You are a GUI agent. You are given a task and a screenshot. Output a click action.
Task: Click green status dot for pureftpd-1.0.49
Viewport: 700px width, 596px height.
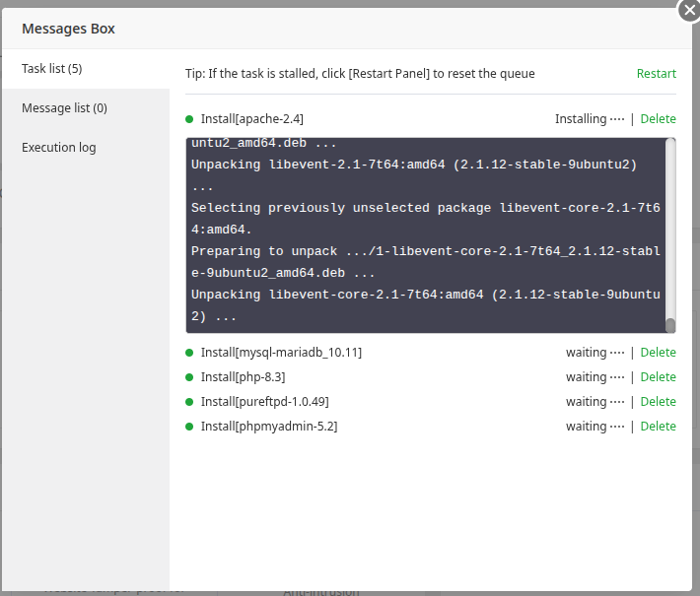click(x=189, y=402)
